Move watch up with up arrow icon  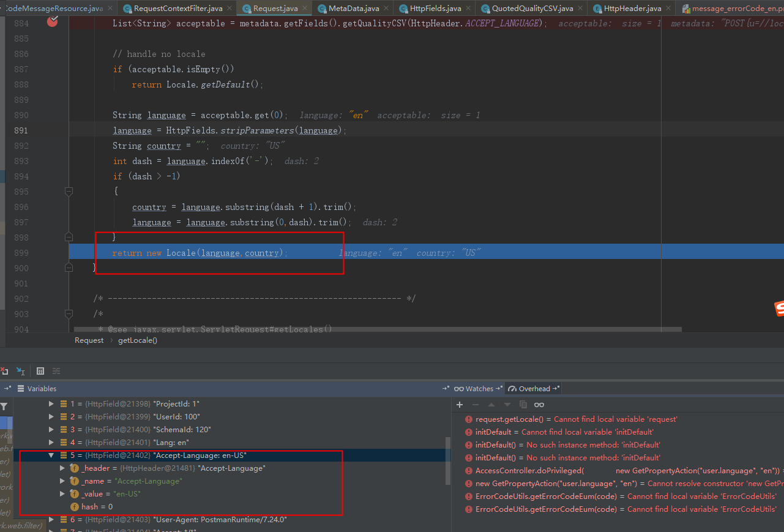(491, 405)
